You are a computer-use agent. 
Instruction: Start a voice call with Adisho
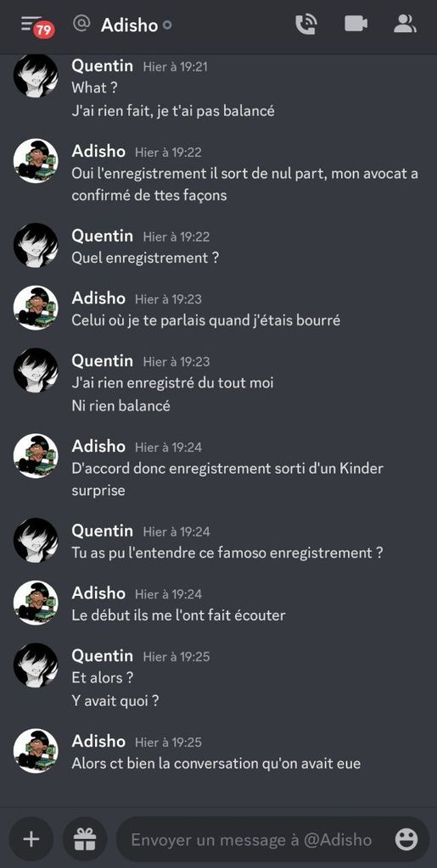click(x=305, y=25)
